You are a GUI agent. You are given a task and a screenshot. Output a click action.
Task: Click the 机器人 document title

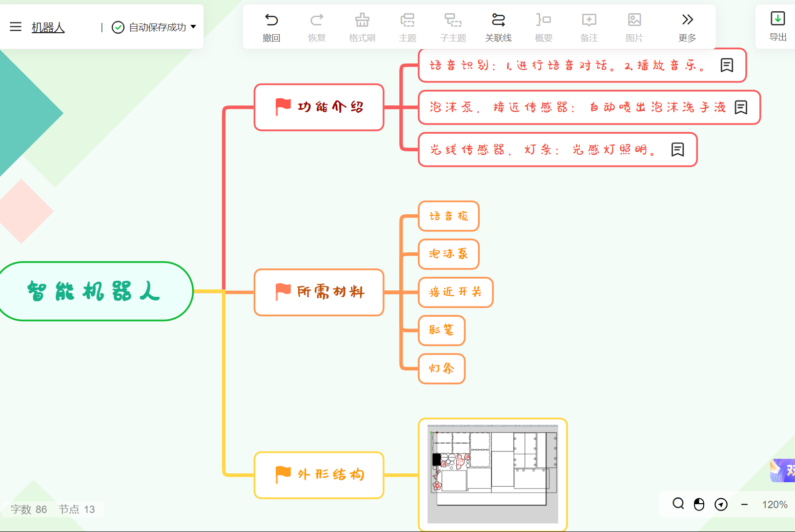click(48, 27)
